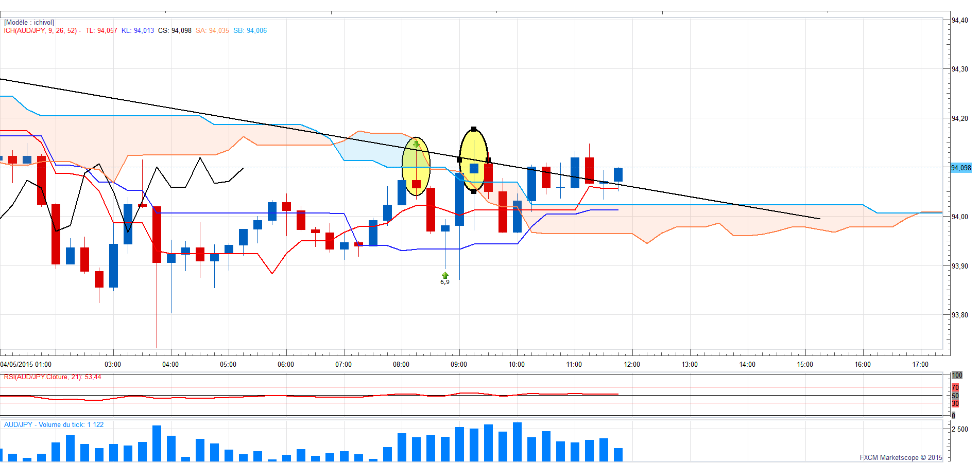This screenshot has height=463, width=980.
Task: Click the 14:00 time axis label
Action: [x=747, y=365]
